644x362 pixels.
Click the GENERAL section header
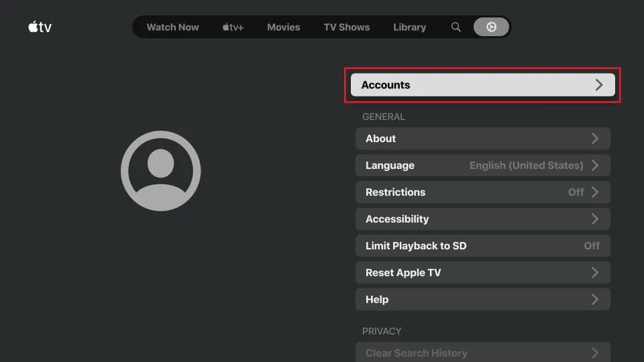[383, 117]
